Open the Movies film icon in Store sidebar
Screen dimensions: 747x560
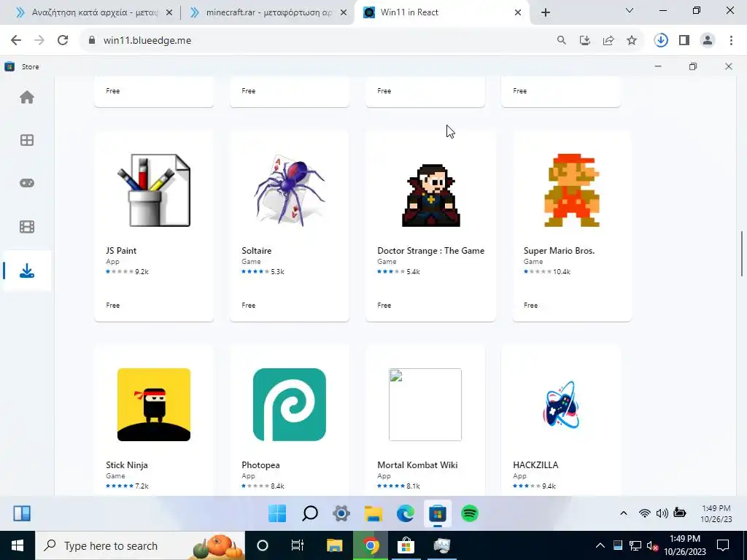pos(27,227)
